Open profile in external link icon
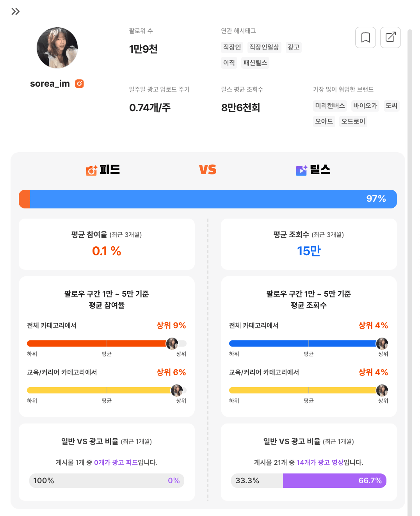 click(390, 37)
